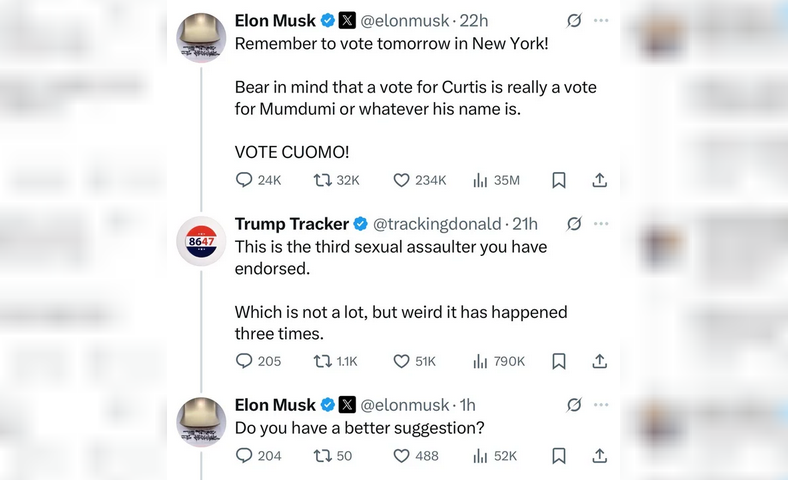Share the 'Do you have a better suggestion?' tweet
The image size is (788, 480).
(599, 456)
